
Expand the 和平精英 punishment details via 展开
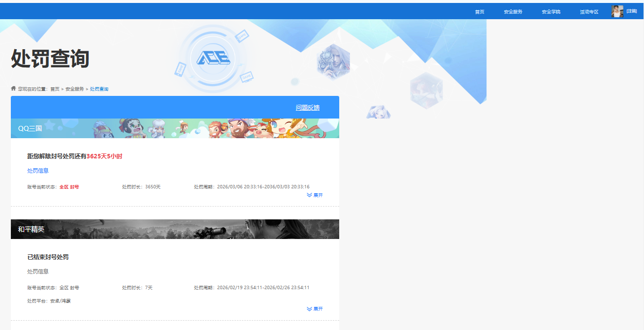pyautogui.click(x=317, y=308)
